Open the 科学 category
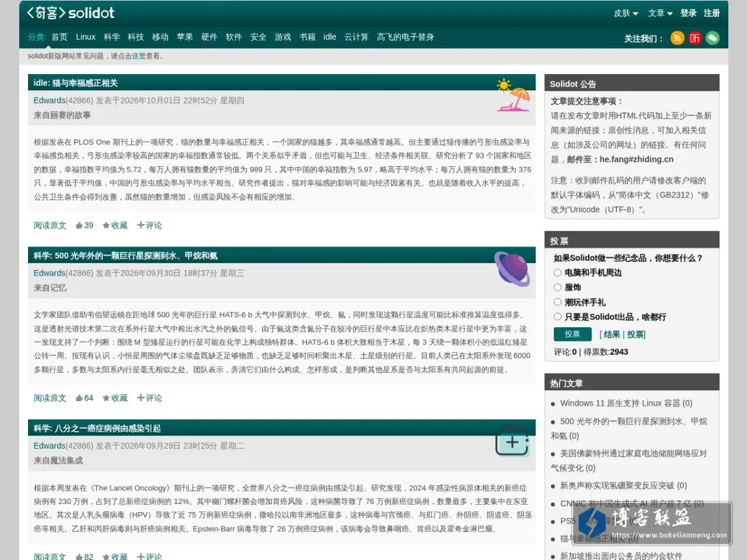The height and width of the screenshot is (560, 747). [112, 37]
